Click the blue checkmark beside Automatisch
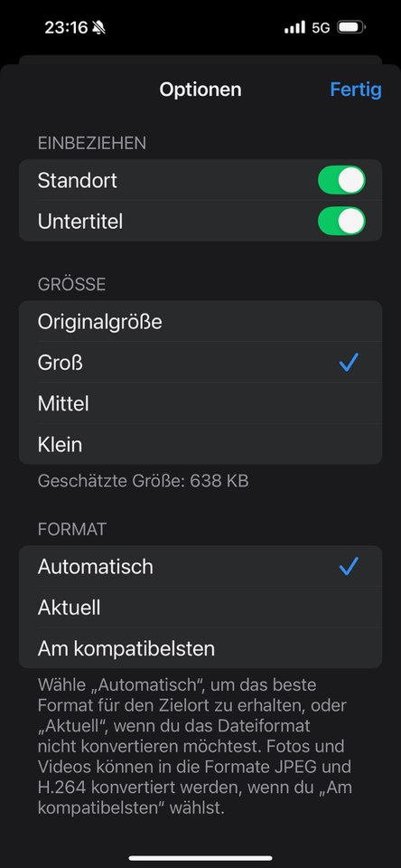This screenshot has width=401, height=868. (x=349, y=566)
